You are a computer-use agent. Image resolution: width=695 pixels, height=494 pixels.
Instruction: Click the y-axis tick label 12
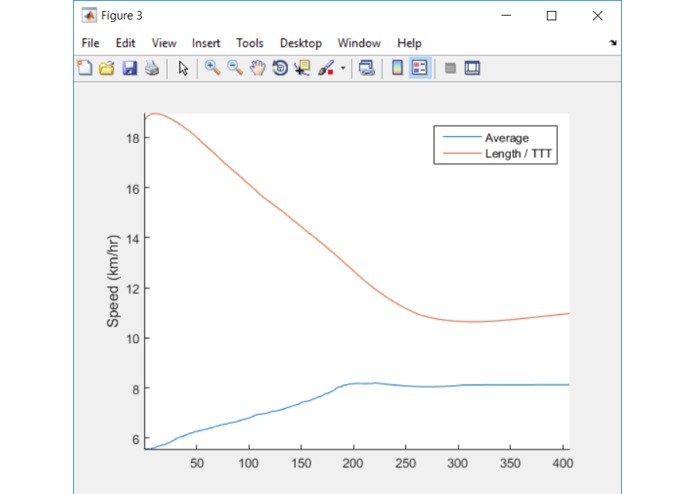coord(133,288)
